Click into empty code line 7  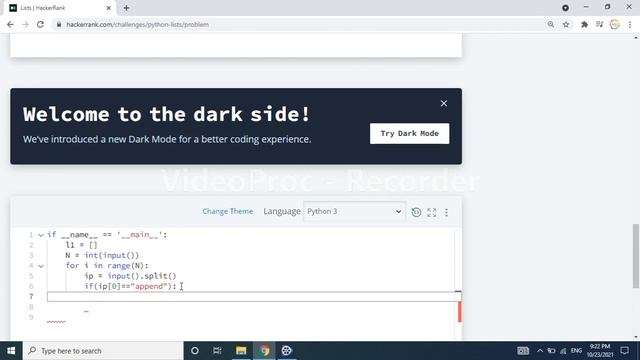click(x=251, y=297)
